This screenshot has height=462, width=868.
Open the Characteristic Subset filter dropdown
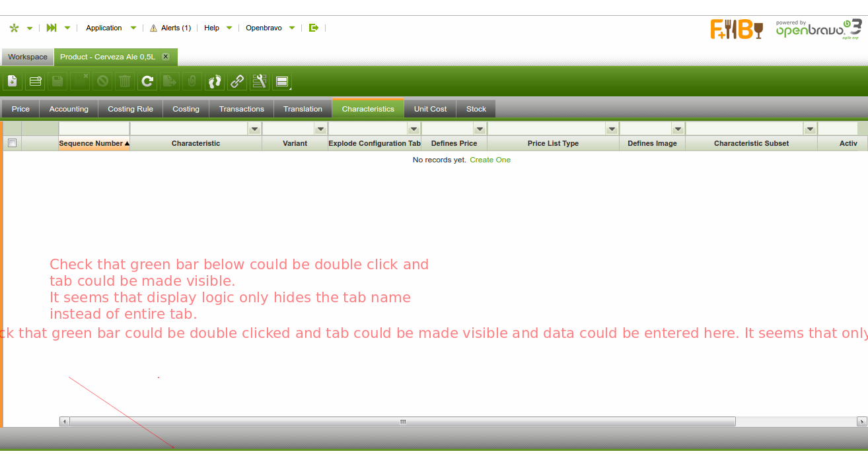tap(810, 129)
